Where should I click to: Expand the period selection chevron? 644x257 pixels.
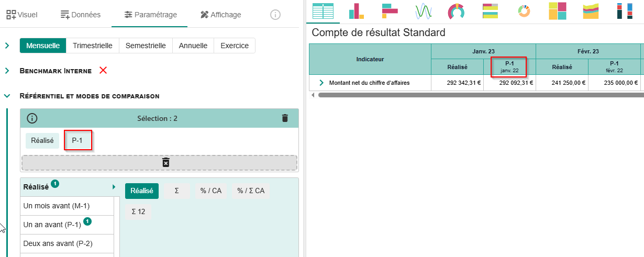[7, 46]
